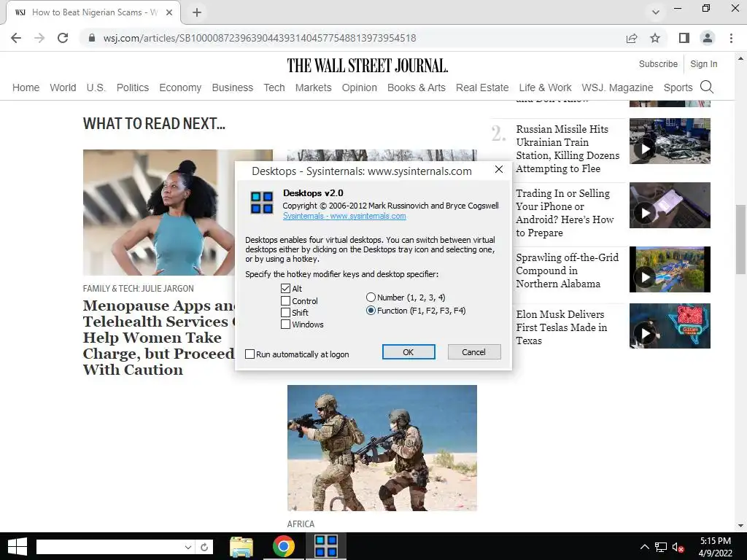
Task: Click The Wall Street Journal logo
Action: point(368,66)
